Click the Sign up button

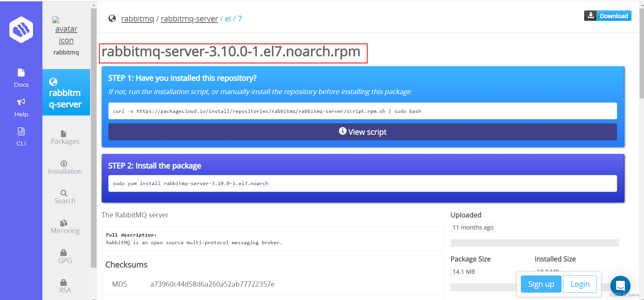(541, 284)
